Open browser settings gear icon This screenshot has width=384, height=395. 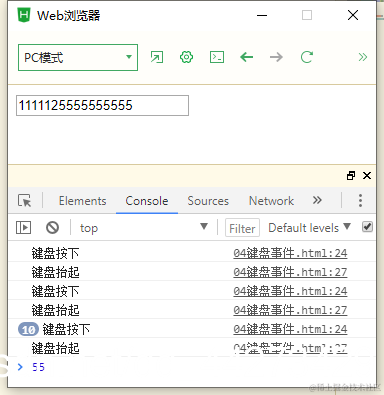[x=186, y=57]
